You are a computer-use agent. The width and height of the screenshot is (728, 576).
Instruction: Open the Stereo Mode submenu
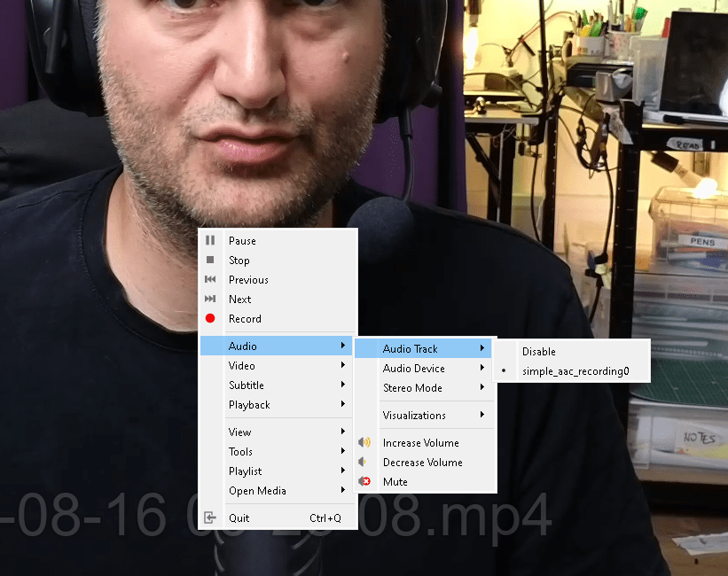425,387
